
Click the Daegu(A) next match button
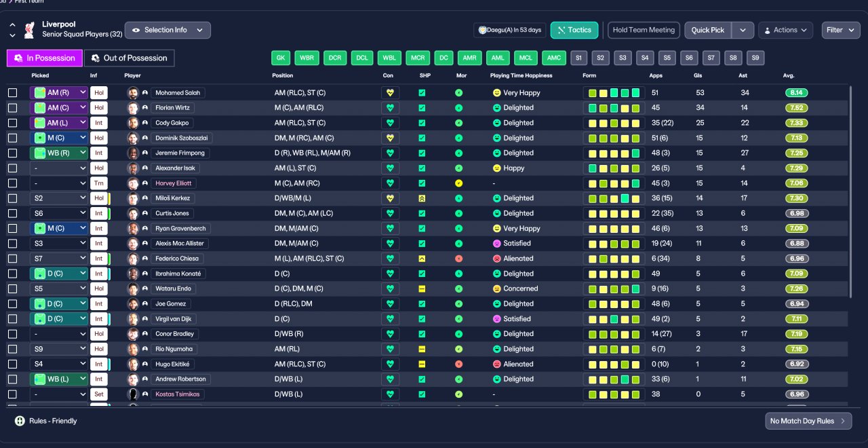pyautogui.click(x=510, y=30)
